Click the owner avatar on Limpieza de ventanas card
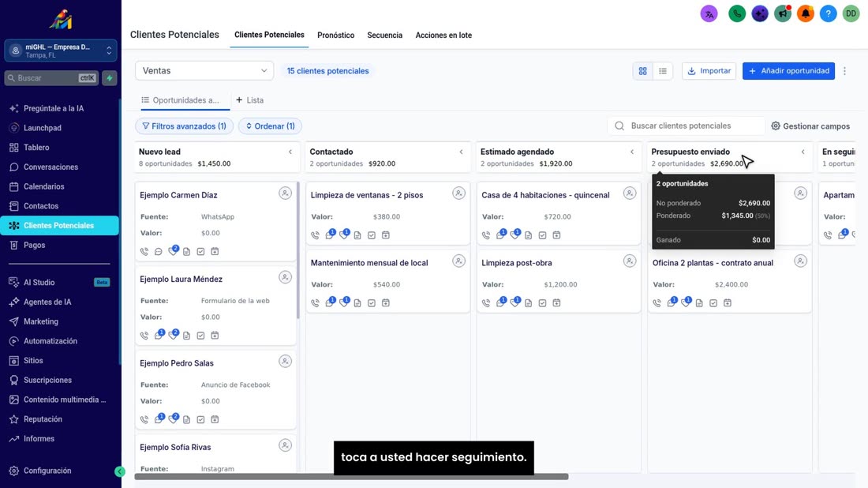 click(459, 193)
